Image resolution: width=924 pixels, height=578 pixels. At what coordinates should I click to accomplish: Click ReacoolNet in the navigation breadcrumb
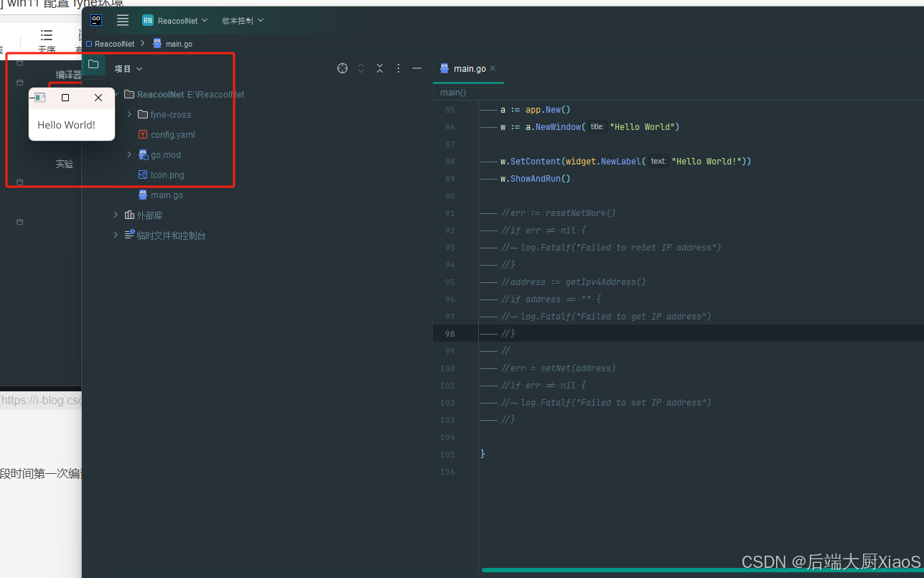pos(111,44)
